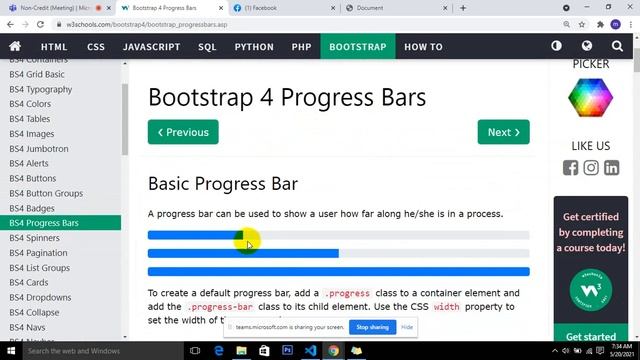Click browser forward arrow

[25, 24]
